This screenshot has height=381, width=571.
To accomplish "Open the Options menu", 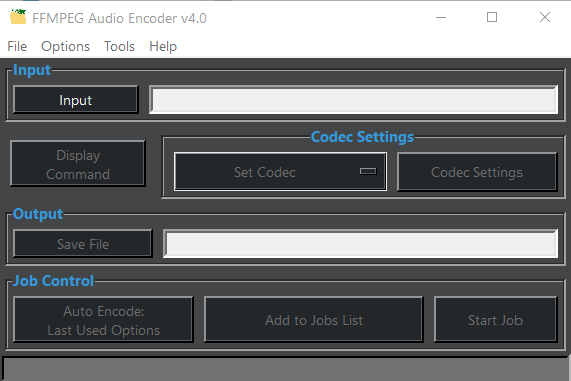I will [x=65, y=47].
